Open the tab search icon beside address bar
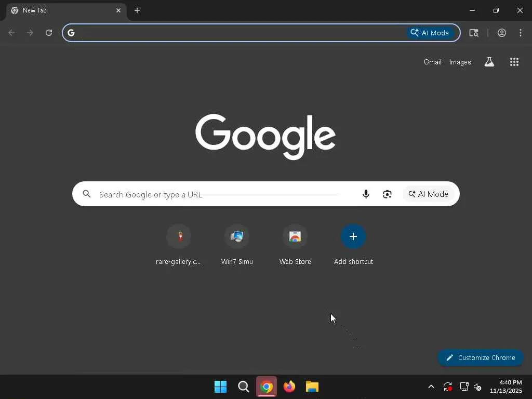This screenshot has width=532, height=399. click(x=474, y=33)
